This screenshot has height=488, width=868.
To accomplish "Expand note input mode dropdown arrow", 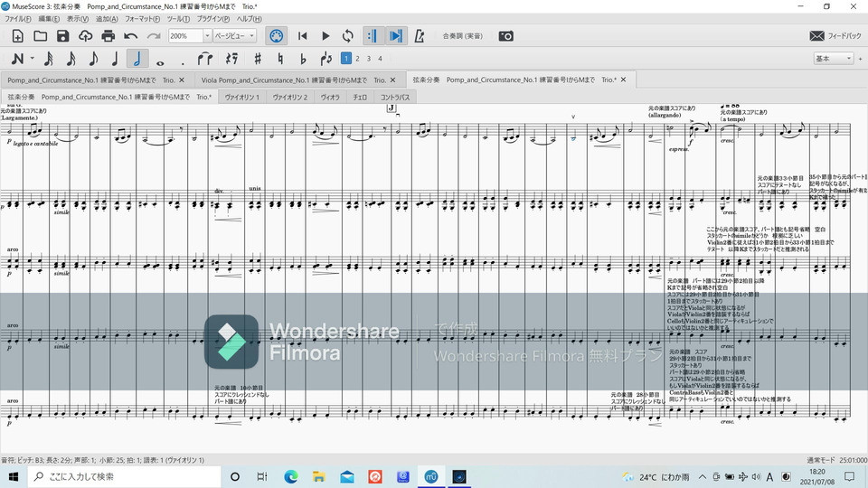I will (33, 58).
